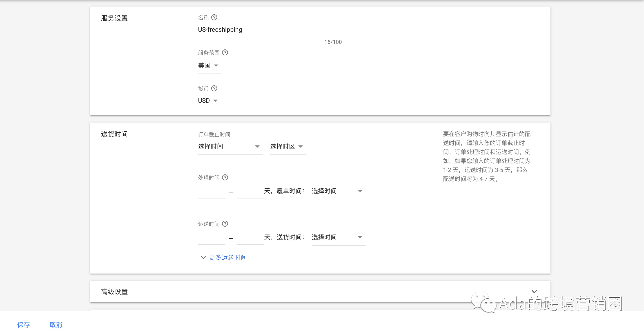
Task: Click the dropdown arrow beside USD
Action: pos(216,100)
